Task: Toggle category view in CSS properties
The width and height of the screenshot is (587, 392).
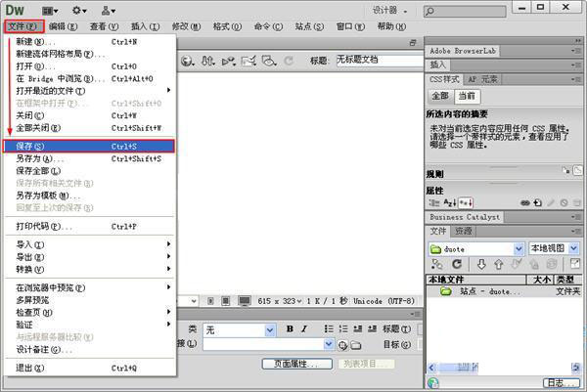Action: click(435, 202)
